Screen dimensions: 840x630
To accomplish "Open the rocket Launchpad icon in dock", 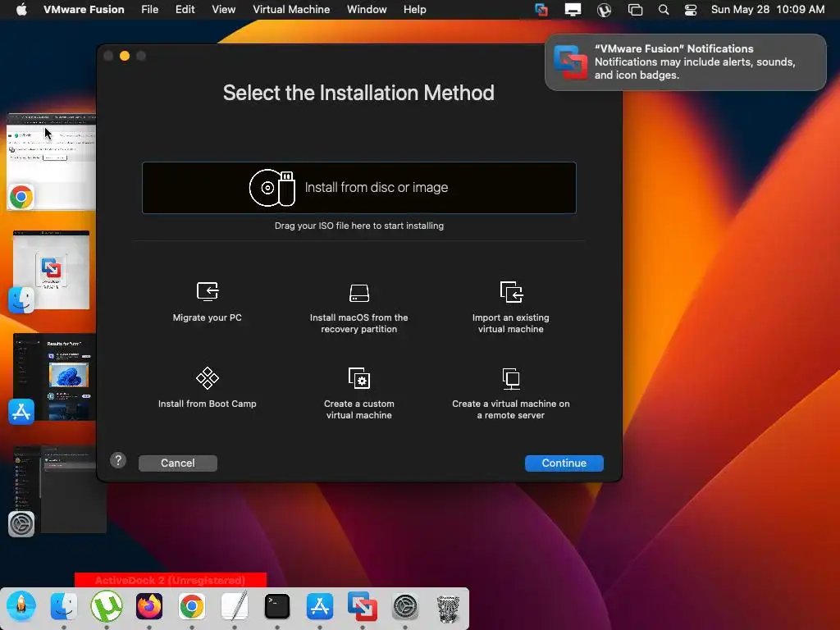I will coord(21,606).
